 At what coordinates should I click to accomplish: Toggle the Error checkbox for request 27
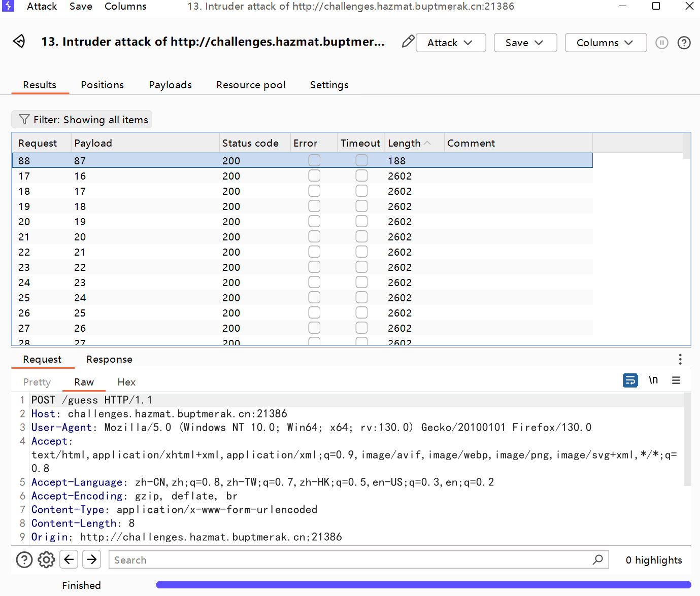click(x=315, y=328)
